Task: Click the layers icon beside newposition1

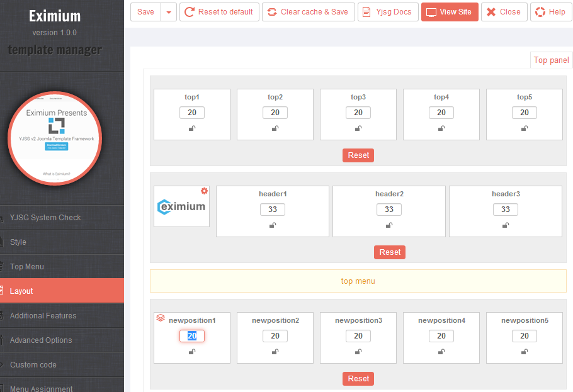Action: coord(161,318)
